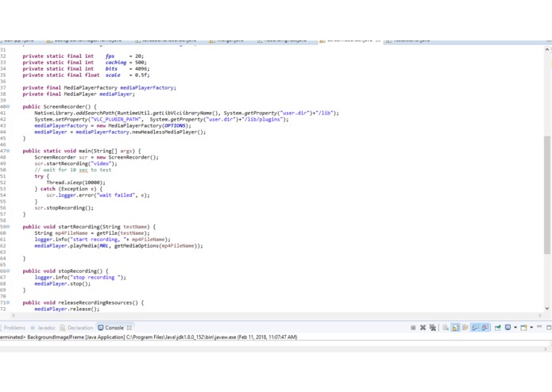The height and width of the screenshot is (392, 552).
Task: Click 'scr.startRecording("video");' on line 49
Action: click(75, 163)
